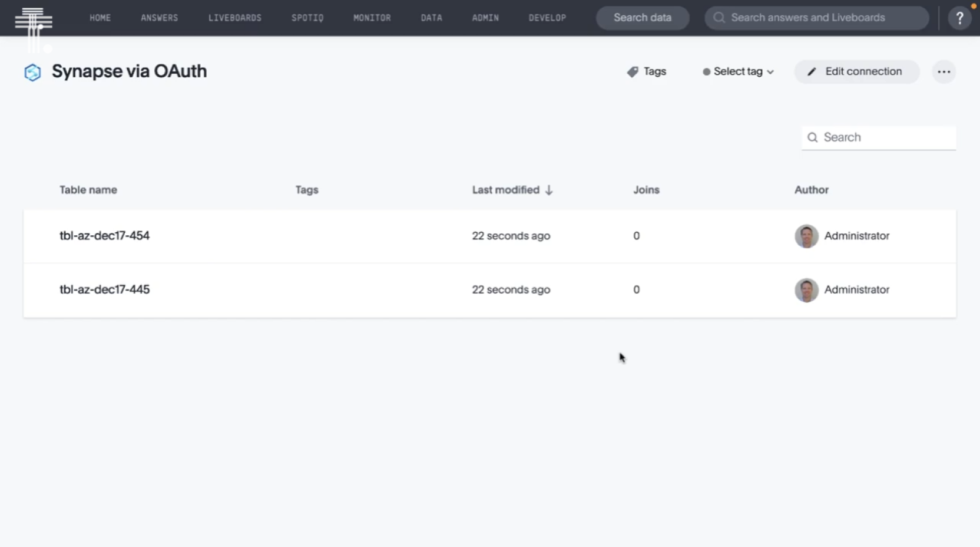Click the Search data button
The height and width of the screenshot is (547, 980).
click(642, 18)
